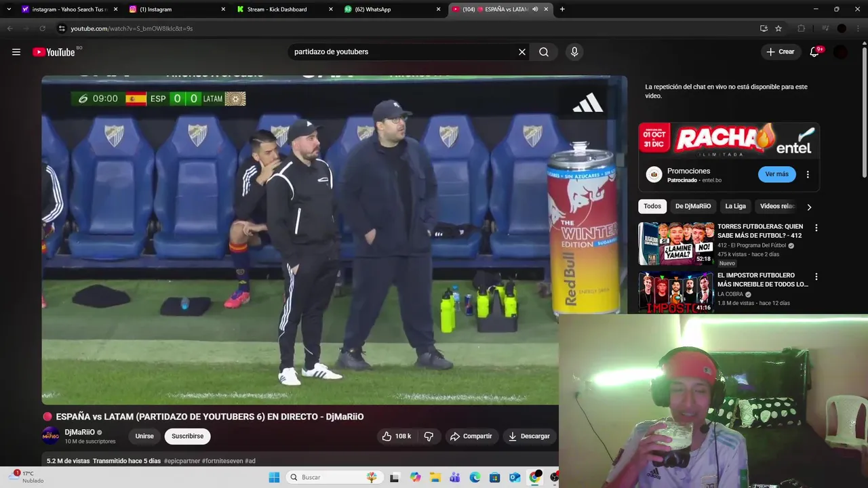This screenshot has width=868, height=488.
Task: Show more filter chips with right arrow
Action: pyautogui.click(x=809, y=207)
